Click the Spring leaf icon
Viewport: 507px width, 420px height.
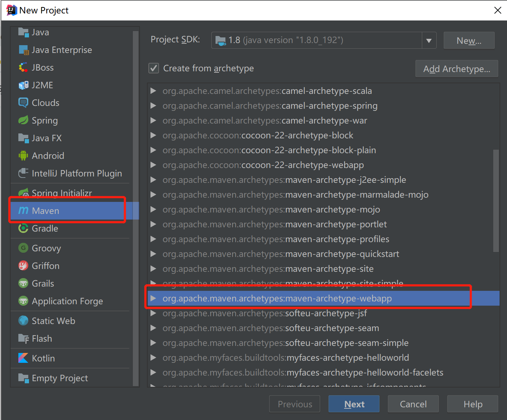point(23,120)
